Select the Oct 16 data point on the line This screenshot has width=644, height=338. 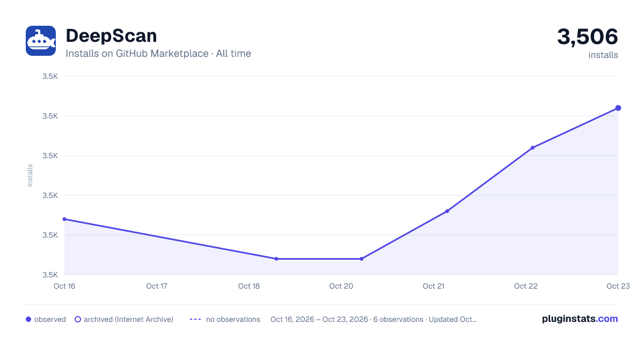(x=64, y=219)
